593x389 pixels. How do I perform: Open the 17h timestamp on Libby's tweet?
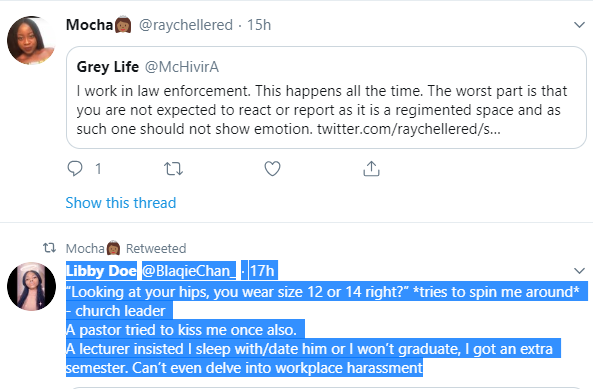pos(262,271)
